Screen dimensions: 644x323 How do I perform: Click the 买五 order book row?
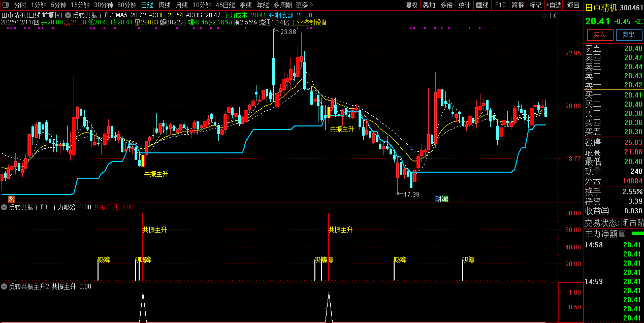[x=614, y=132]
